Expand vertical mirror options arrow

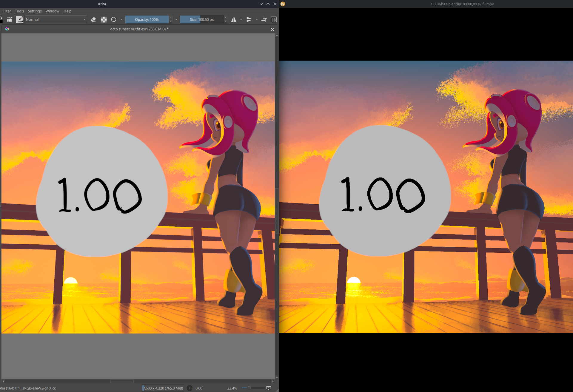tap(257, 19)
